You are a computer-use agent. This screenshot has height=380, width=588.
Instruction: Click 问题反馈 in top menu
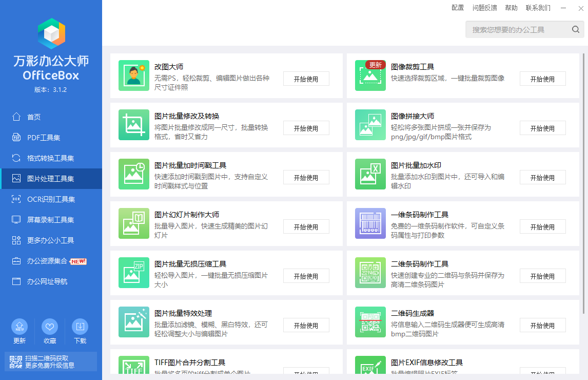(x=484, y=8)
